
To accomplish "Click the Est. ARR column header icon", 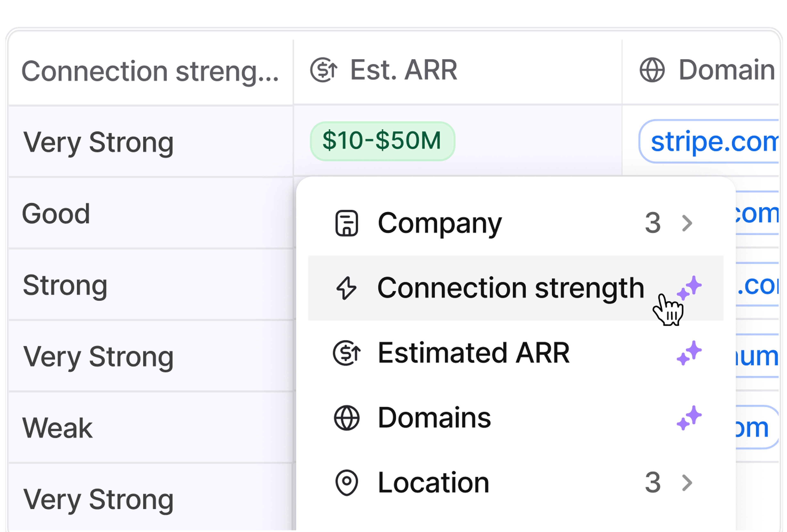I will click(323, 70).
